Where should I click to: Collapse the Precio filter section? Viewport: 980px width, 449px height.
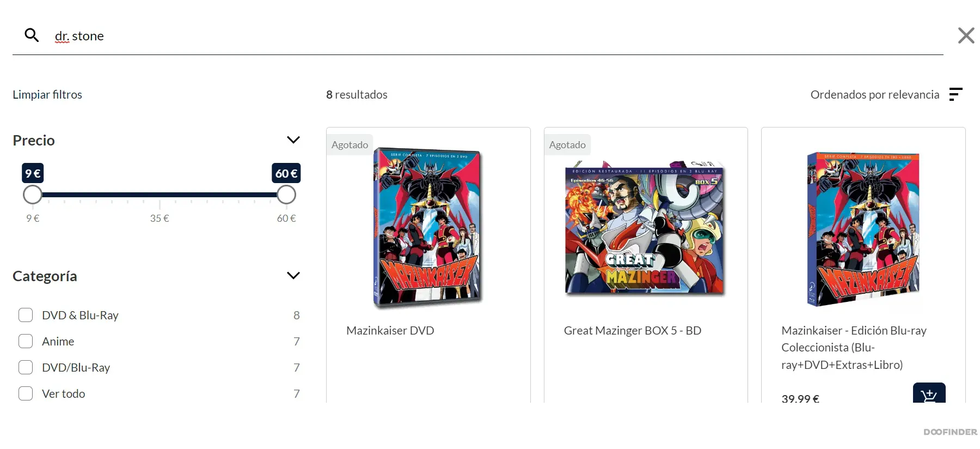point(293,140)
